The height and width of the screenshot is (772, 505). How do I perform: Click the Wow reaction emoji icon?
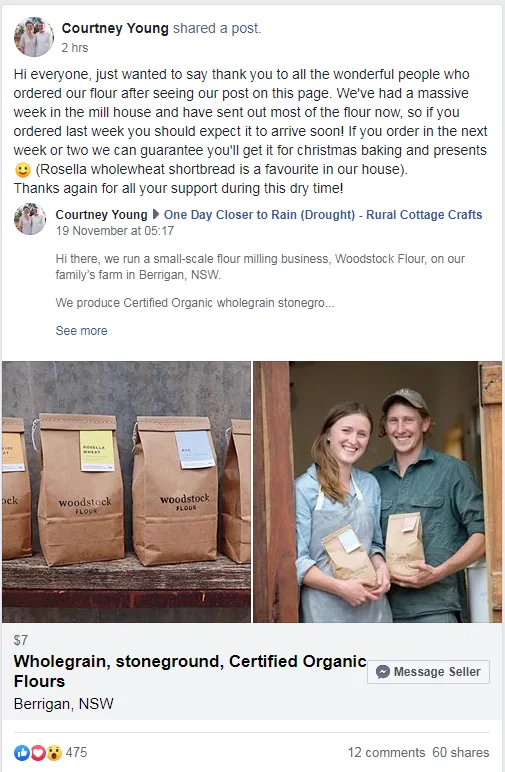pos(54,752)
